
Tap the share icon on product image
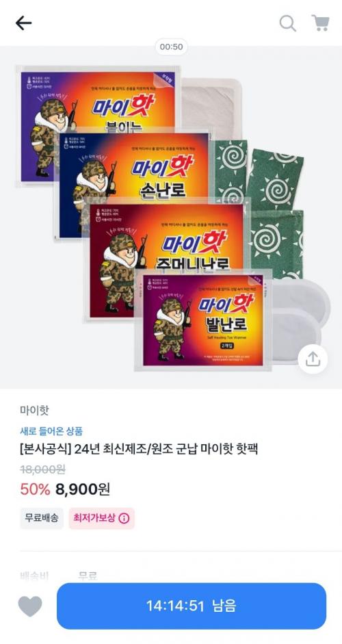(313, 359)
